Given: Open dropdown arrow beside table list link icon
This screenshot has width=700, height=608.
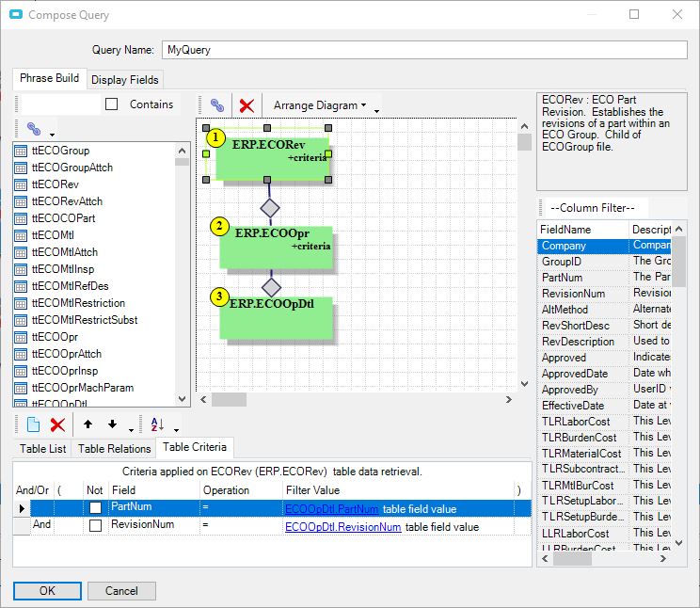Looking at the screenshot, I should [51, 132].
